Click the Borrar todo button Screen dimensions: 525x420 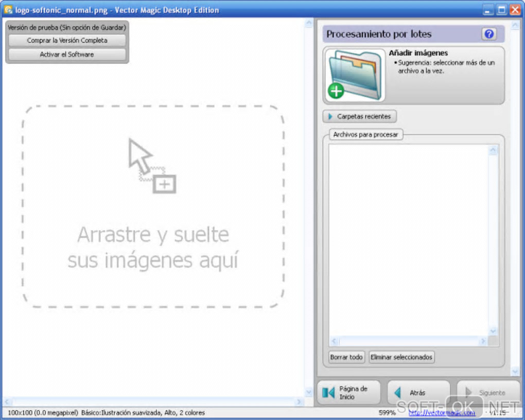346,357
